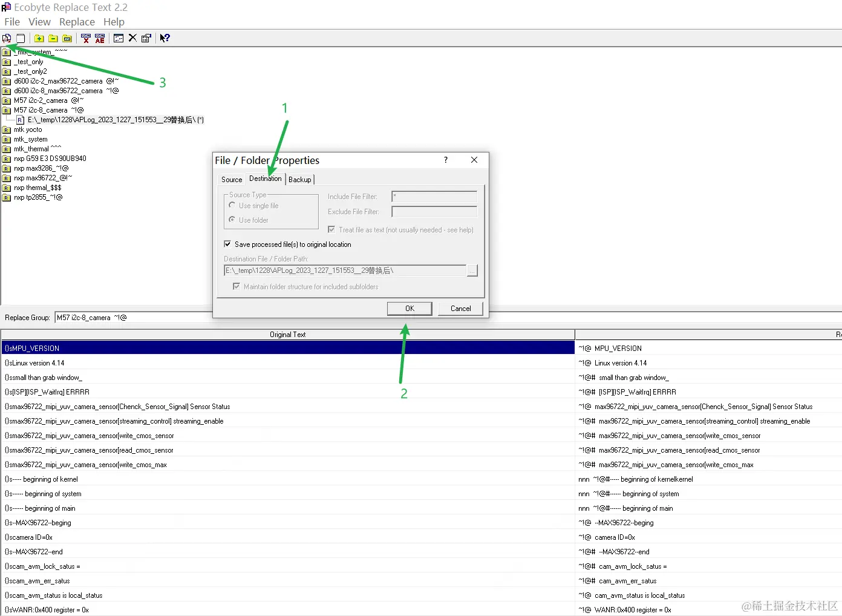Select group M57 i2c-2_camera
Image resolution: width=842 pixels, height=616 pixels.
tap(48, 100)
